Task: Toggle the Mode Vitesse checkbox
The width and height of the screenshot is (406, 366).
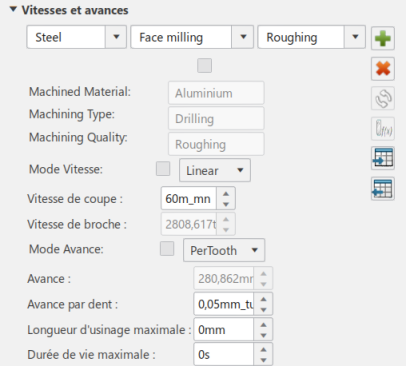Action: 163,169
